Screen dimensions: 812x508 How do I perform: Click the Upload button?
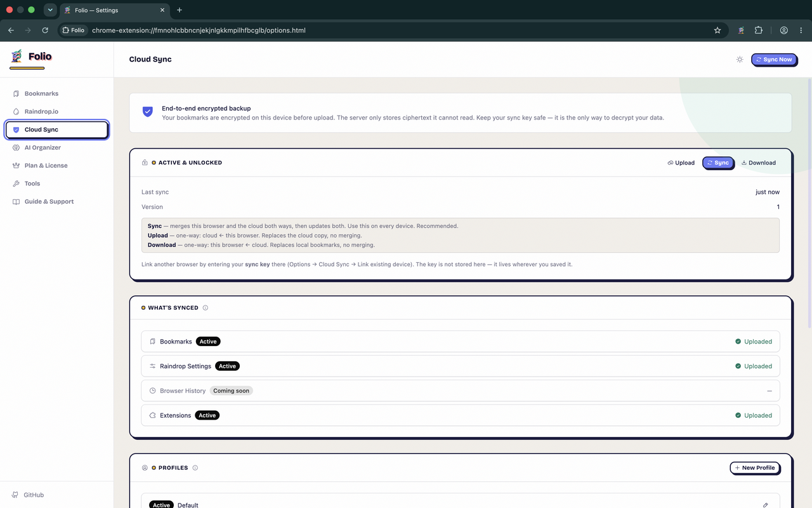(x=681, y=163)
